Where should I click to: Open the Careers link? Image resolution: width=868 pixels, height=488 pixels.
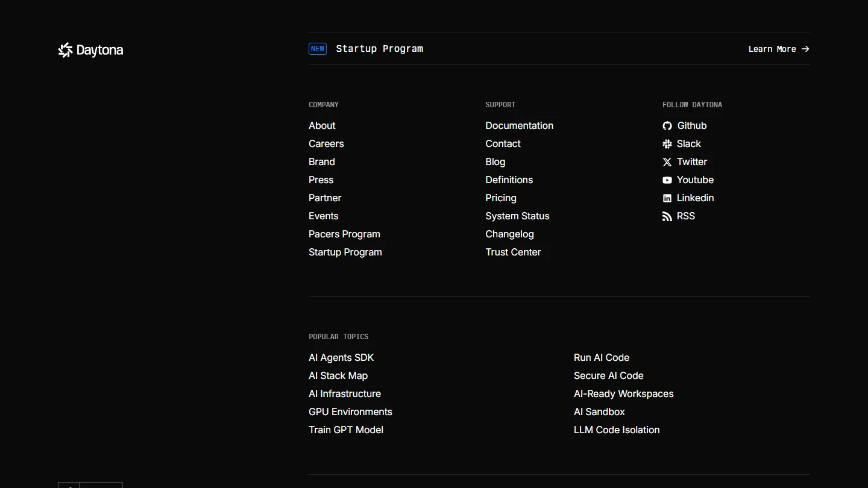click(326, 143)
